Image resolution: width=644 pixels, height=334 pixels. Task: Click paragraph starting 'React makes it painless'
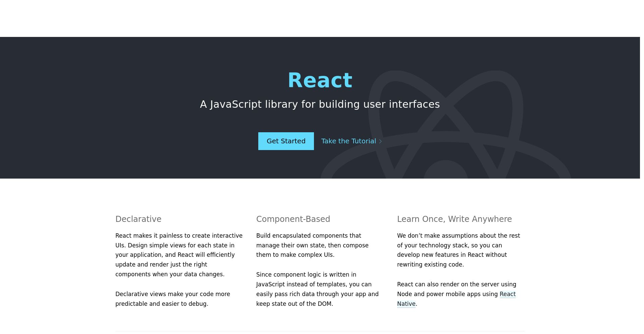[x=179, y=255]
